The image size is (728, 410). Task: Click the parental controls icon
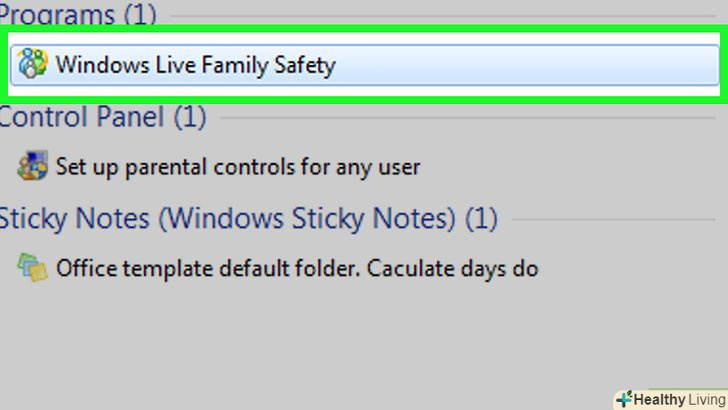point(33,166)
